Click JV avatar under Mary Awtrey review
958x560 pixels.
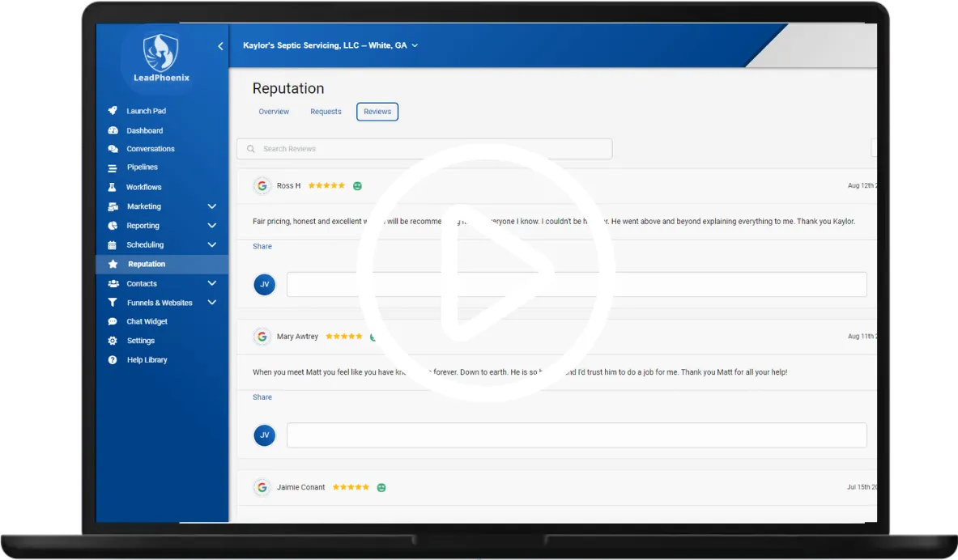pyautogui.click(x=265, y=435)
